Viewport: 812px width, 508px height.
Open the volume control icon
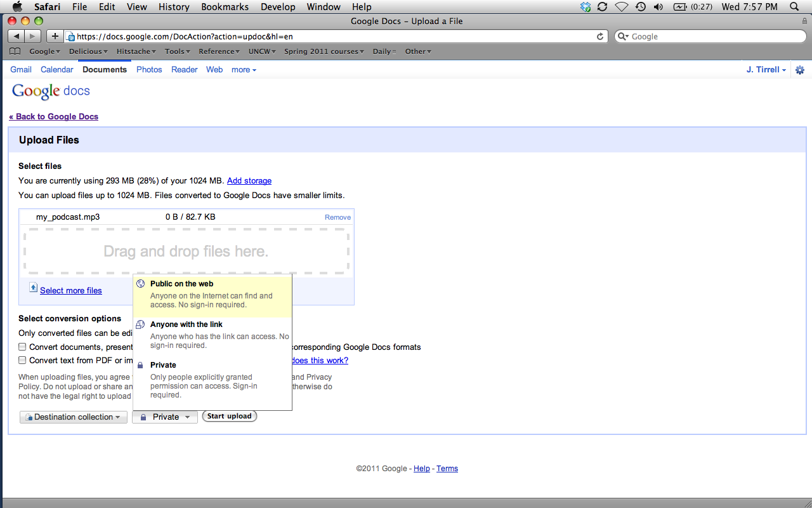click(x=658, y=7)
